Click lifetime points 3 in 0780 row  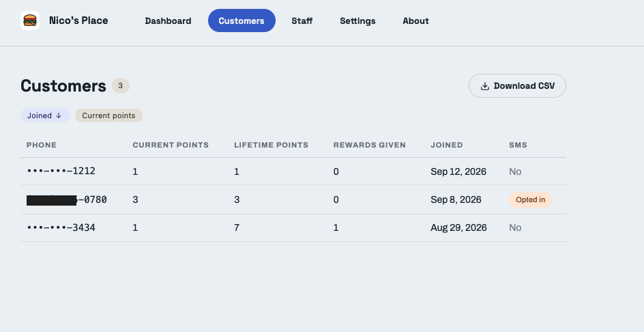[x=237, y=199]
